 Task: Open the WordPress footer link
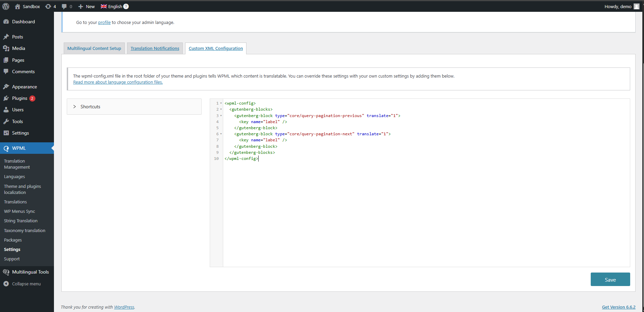pos(124,307)
